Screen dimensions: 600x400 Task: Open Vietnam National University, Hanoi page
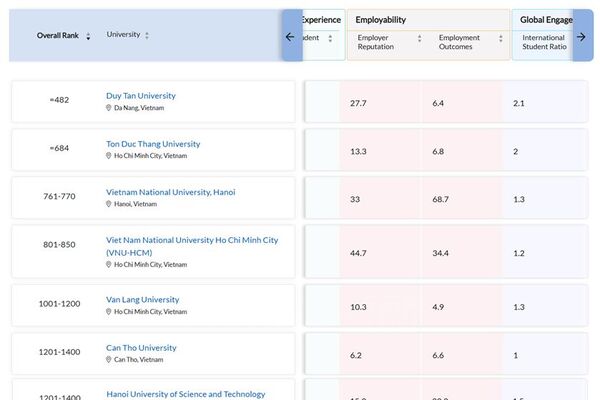pos(171,192)
